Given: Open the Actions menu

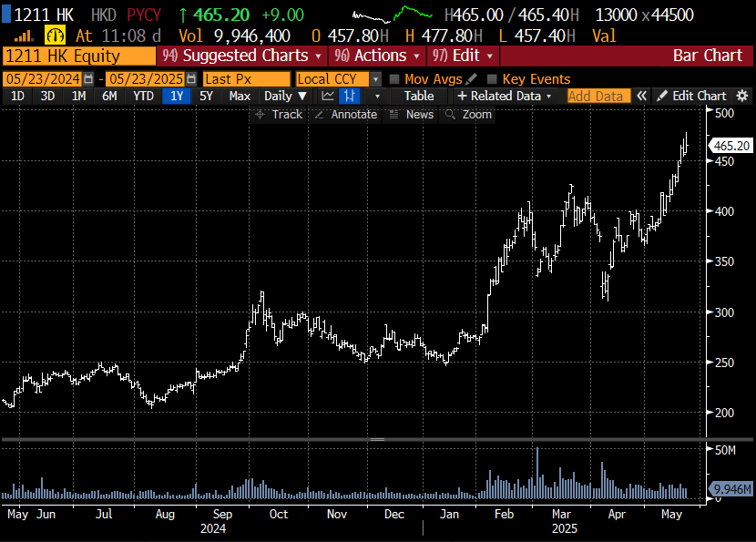Looking at the screenshot, I should 377,56.
